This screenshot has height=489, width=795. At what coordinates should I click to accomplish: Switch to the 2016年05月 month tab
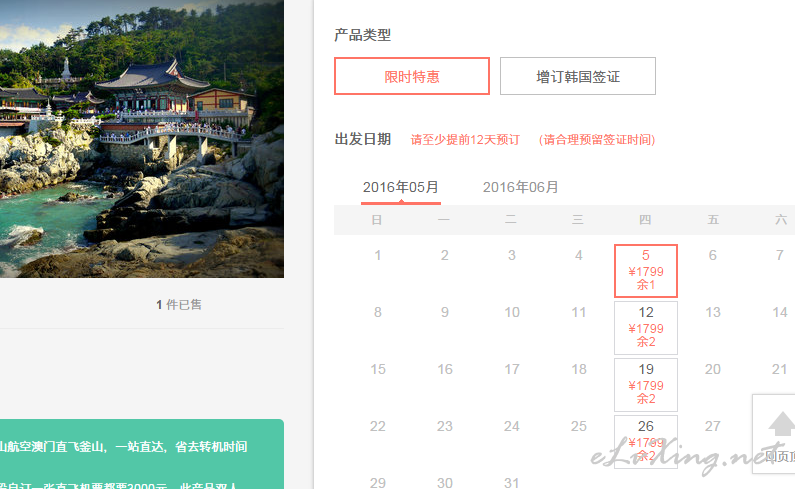[x=401, y=187]
